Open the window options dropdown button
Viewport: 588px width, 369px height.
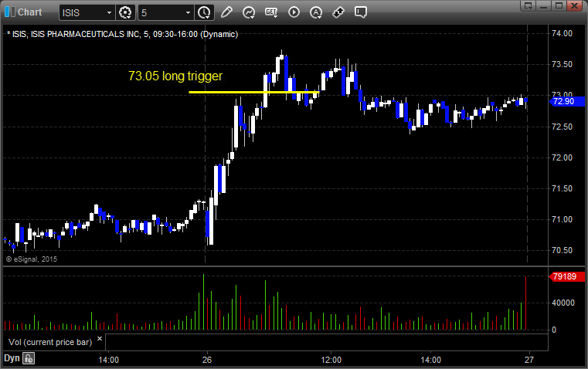[x=529, y=5]
